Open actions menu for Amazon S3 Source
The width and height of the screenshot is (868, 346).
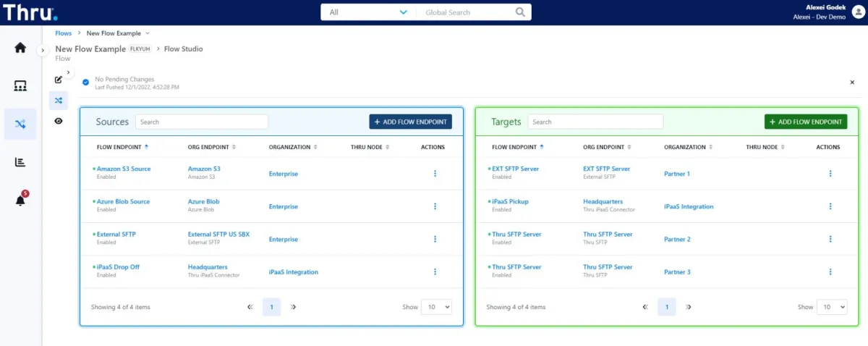point(435,174)
